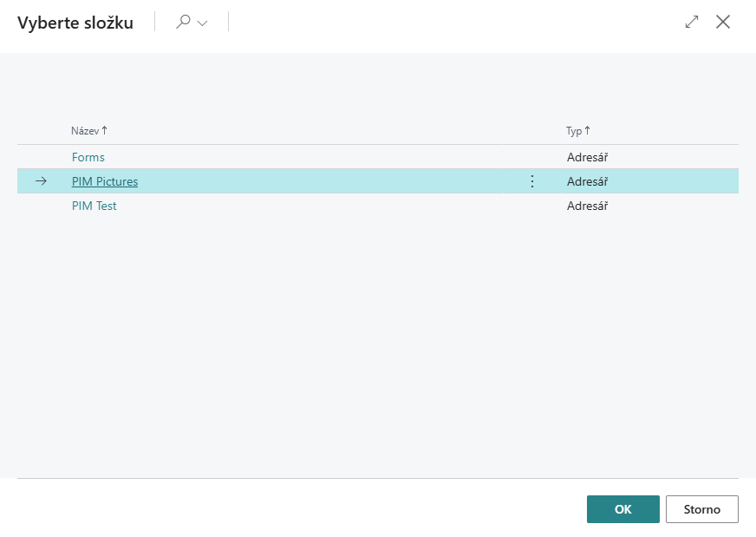Screen dimensions: 756x537
Task: Open the PIM Pictures folder link
Action: coord(105,181)
